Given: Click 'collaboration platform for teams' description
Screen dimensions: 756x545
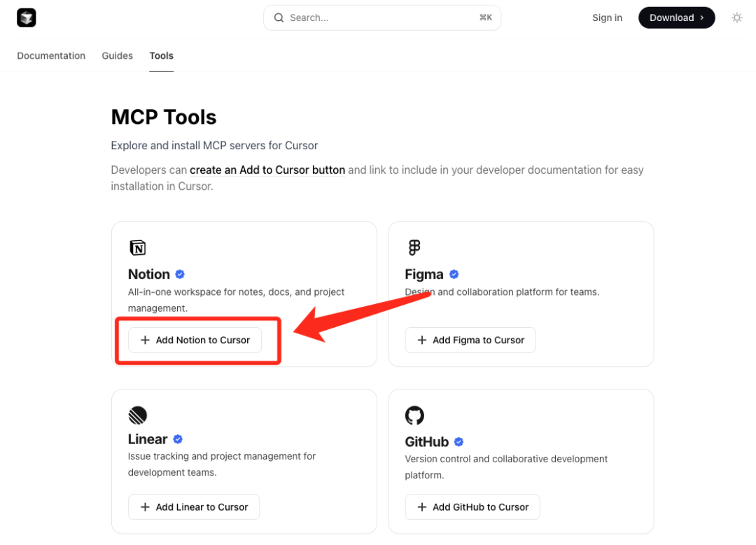Looking at the screenshot, I should click(x=502, y=292).
